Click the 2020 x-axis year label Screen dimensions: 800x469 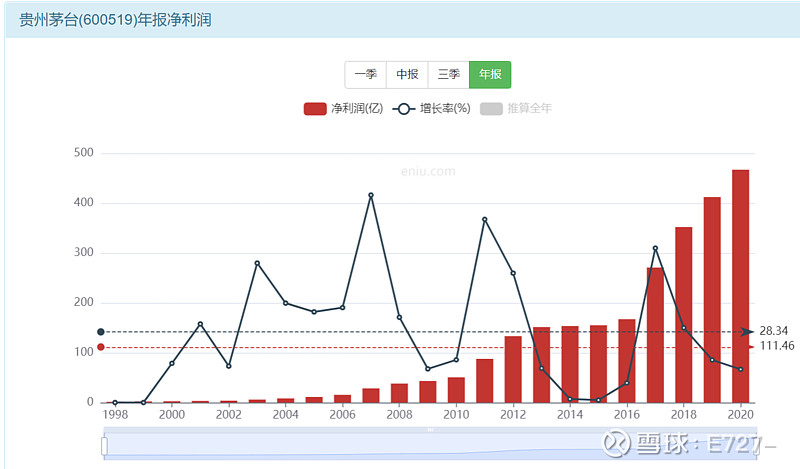pos(740,414)
